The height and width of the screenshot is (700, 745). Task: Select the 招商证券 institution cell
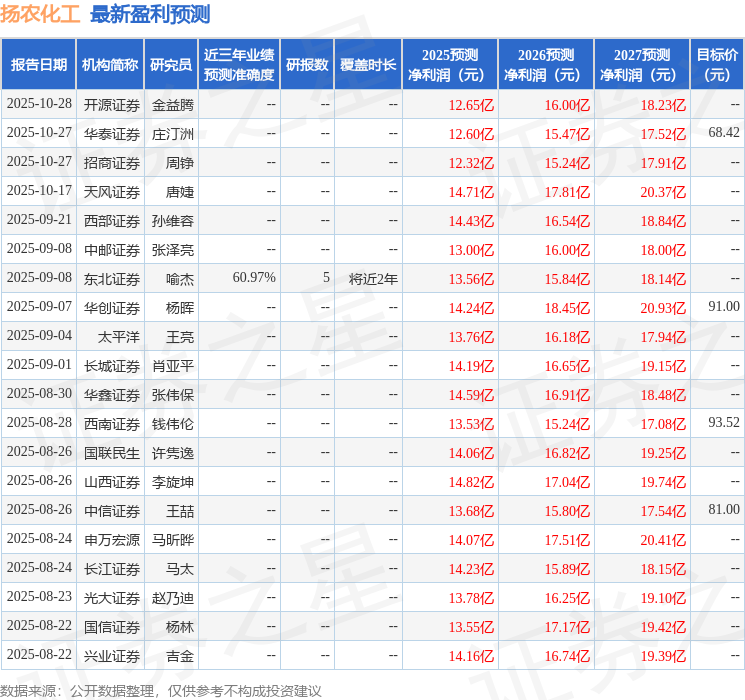(x=112, y=163)
